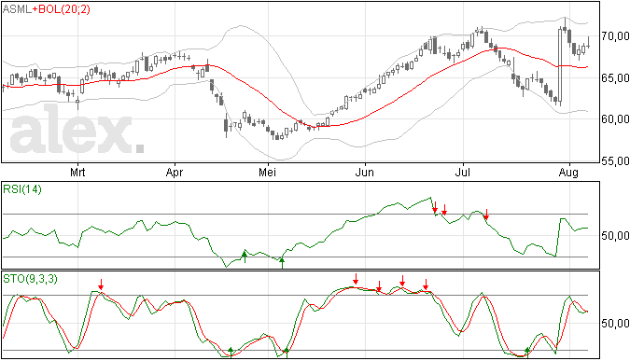This screenshot has width=644, height=361.
Task: Click the RSI(14) indicator label
Action: 22,189
